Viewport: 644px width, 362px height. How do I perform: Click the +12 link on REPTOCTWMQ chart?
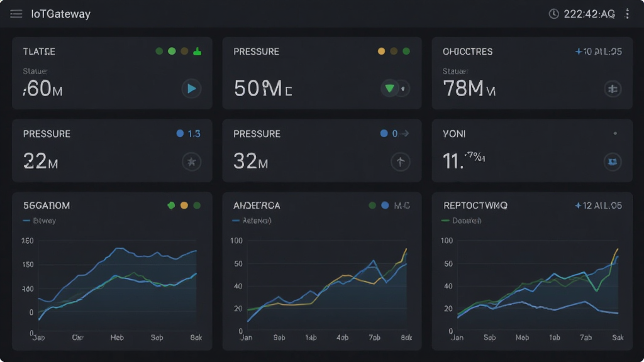tap(599, 206)
